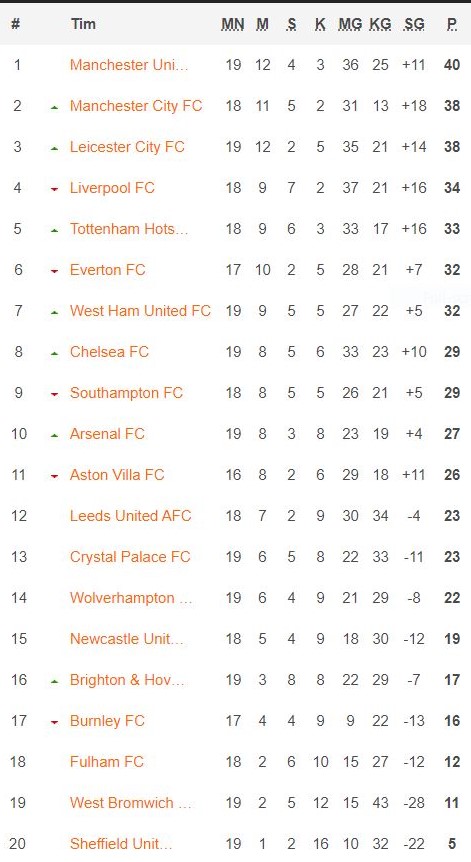471x862 pixels.
Task: Click the red down arrow next to Everton FC
Action: point(54,272)
